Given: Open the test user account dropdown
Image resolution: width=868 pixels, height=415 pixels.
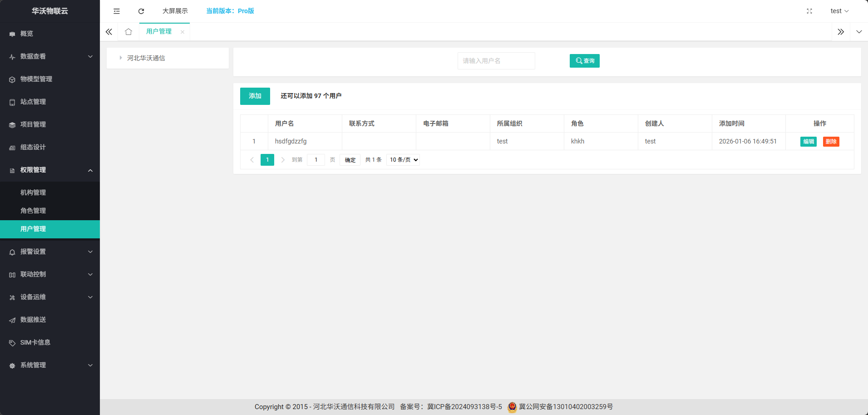Looking at the screenshot, I should [x=839, y=11].
